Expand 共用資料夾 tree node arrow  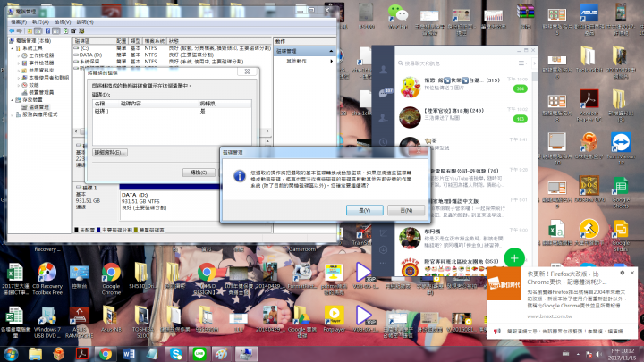19,71
